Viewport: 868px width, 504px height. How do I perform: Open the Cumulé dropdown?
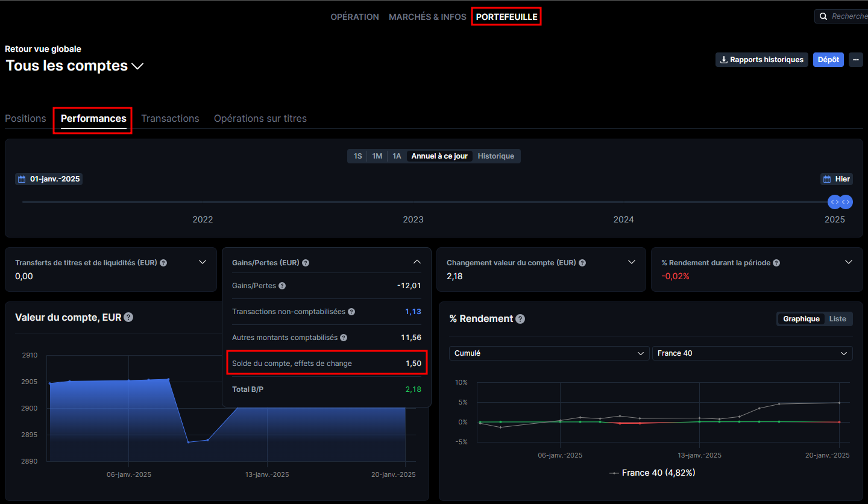click(549, 353)
